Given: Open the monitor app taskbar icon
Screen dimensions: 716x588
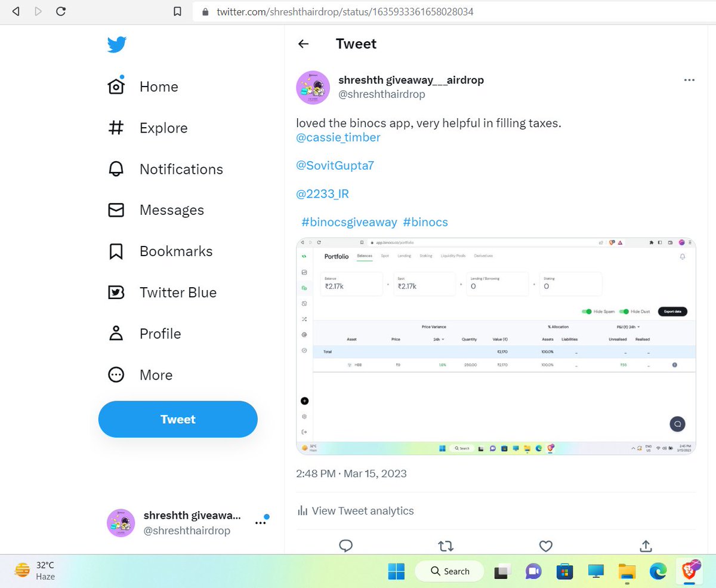Looking at the screenshot, I should (595, 571).
